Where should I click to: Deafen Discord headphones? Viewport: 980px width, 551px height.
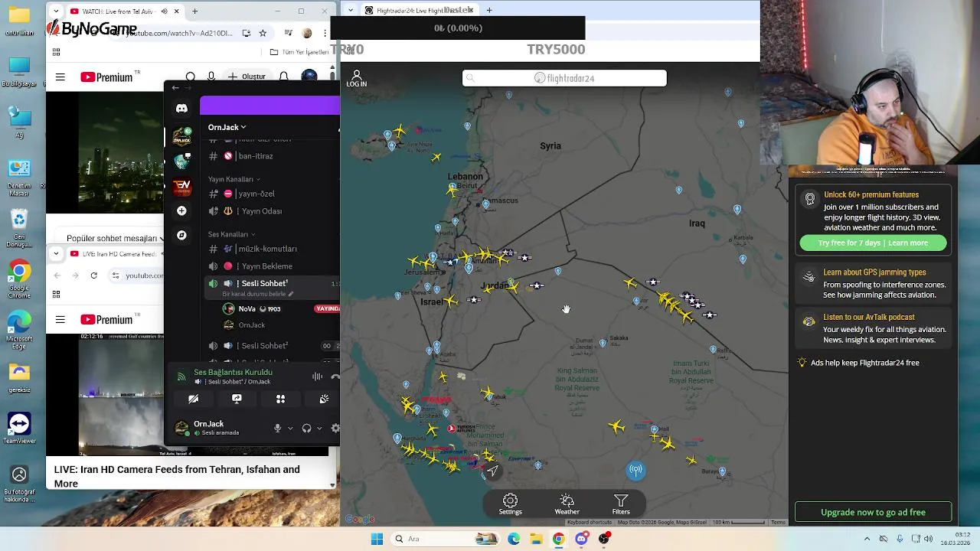pyautogui.click(x=306, y=429)
